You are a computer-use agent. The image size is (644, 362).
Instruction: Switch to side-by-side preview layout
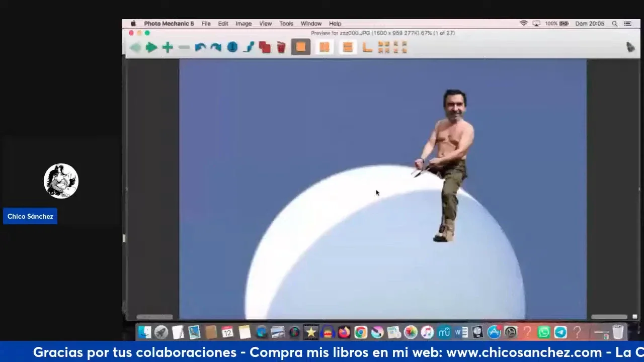coord(325,47)
